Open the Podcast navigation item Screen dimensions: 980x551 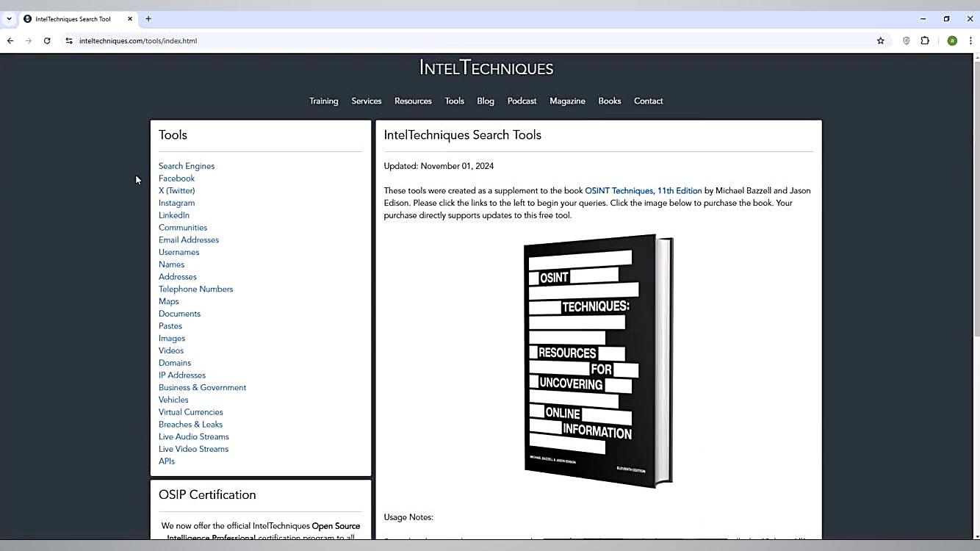click(522, 101)
